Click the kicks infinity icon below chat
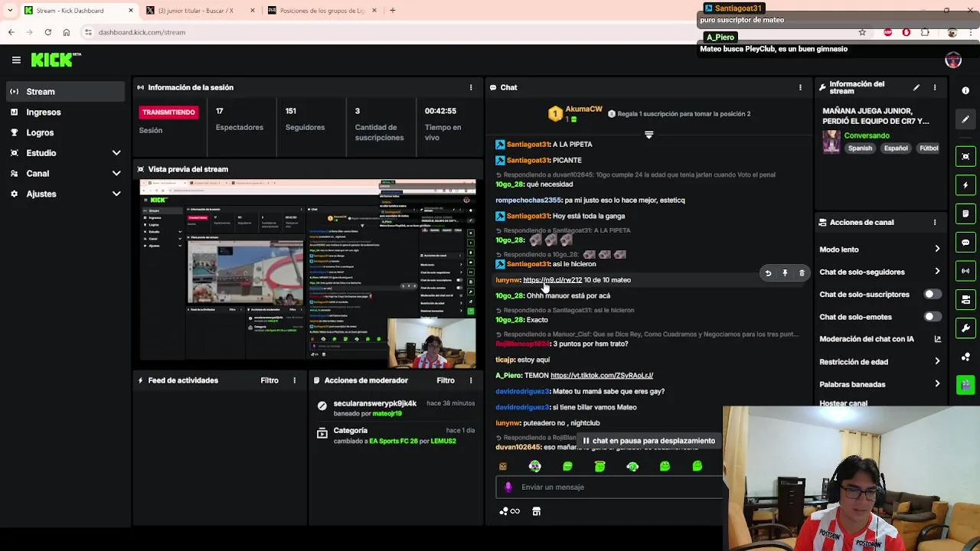The image size is (980, 551). (x=509, y=511)
